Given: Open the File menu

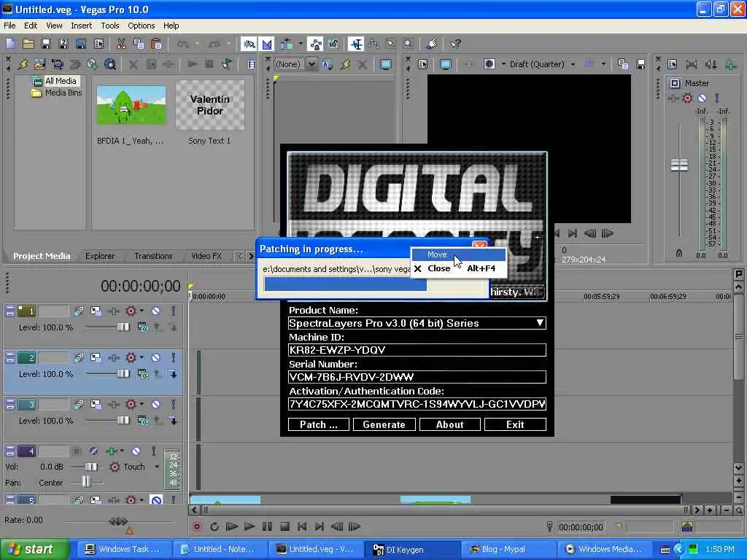Looking at the screenshot, I should [x=9, y=26].
